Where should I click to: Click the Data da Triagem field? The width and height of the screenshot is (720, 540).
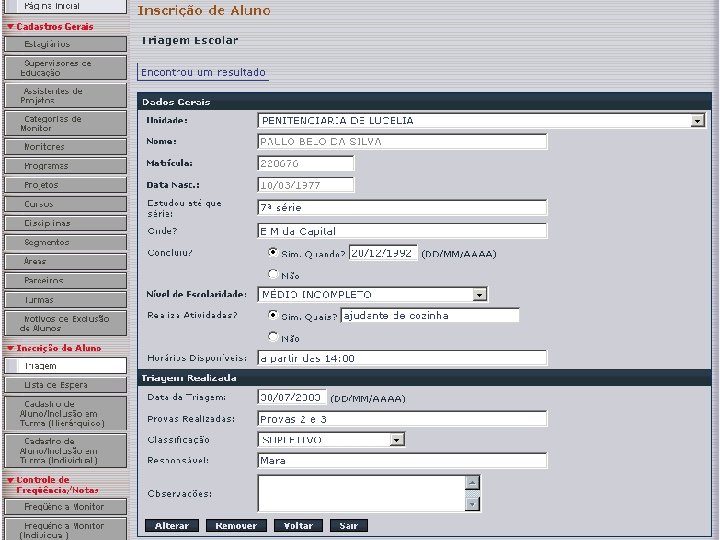point(292,397)
